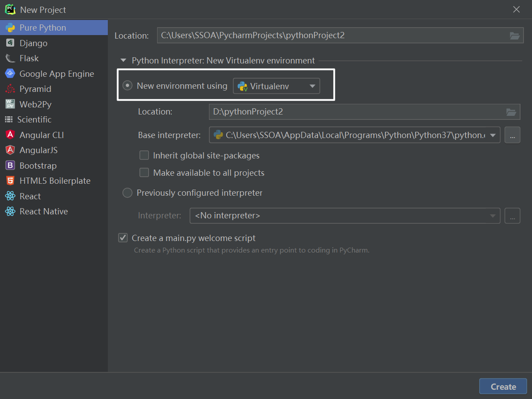Enable Inherit global site-packages checkbox
The image size is (532, 399).
point(144,155)
